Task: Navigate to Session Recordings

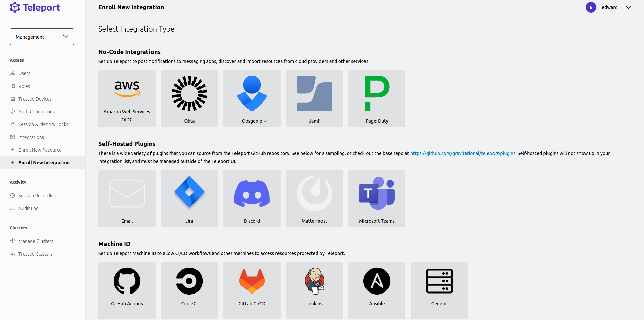Action: (x=38, y=195)
